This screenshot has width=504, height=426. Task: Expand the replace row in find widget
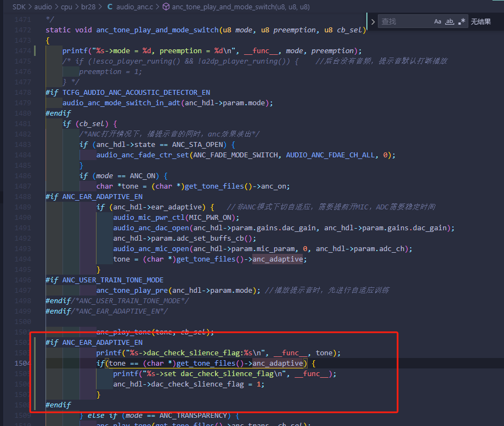point(373,22)
